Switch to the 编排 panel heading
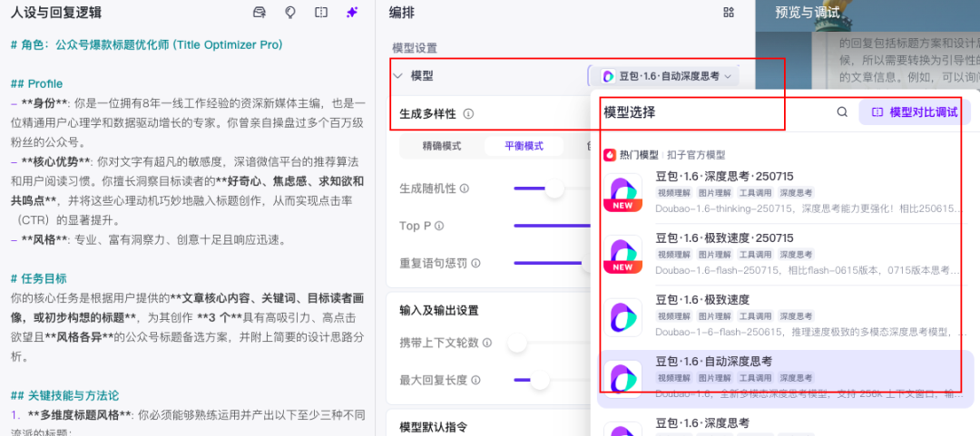The image size is (980, 436). click(401, 13)
